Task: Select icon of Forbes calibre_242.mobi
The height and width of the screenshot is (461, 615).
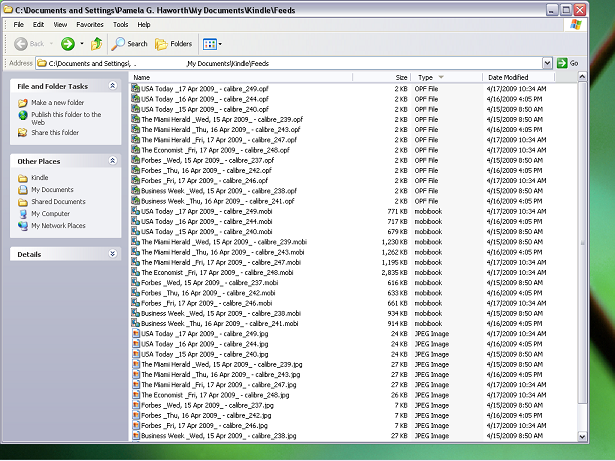Action: tap(135, 292)
